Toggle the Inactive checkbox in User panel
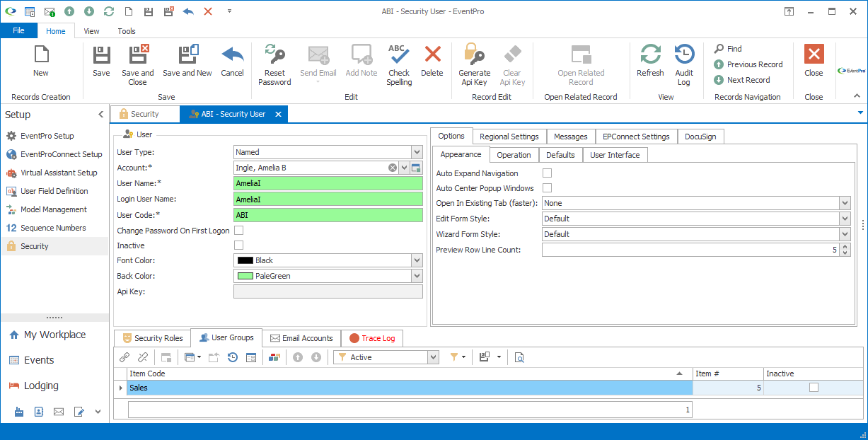868x440 pixels. pos(239,245)
